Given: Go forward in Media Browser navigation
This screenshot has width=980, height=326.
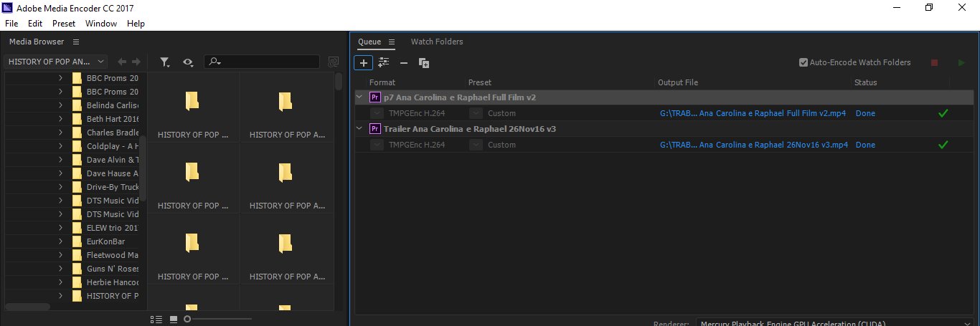Looking at the screenshot, I should point(136,62).
